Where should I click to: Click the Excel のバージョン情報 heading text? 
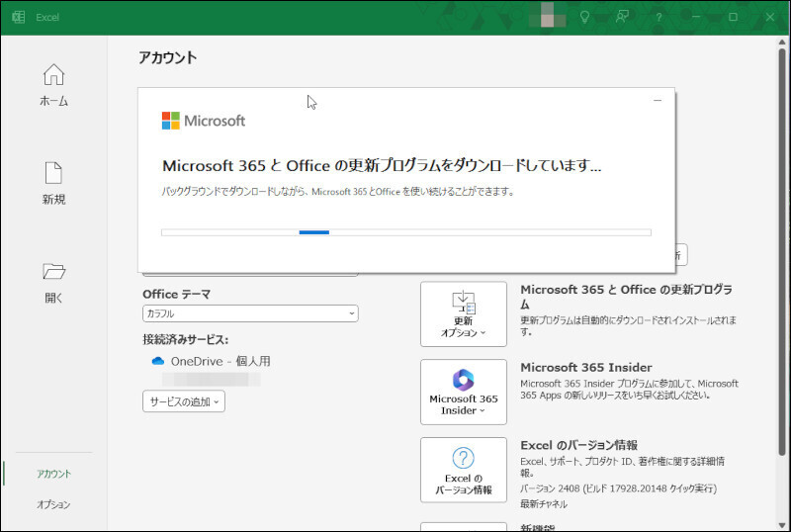pyautogui.click(x=578, y=445)
